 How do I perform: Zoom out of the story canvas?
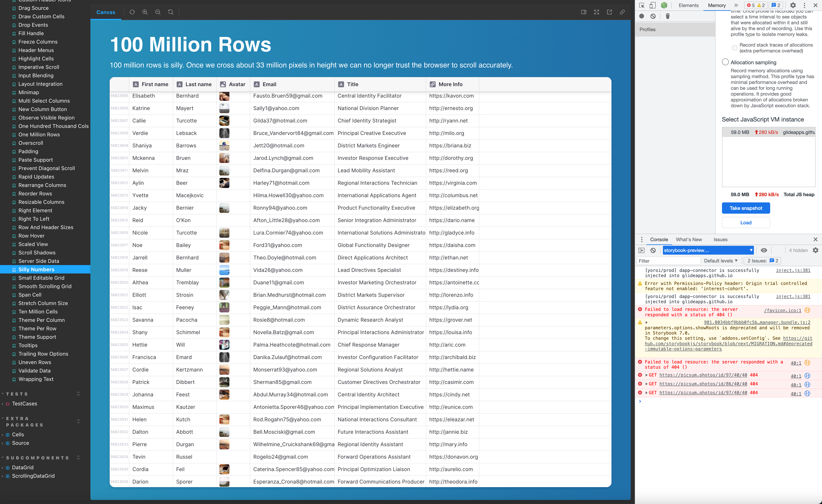click(158, 12)
